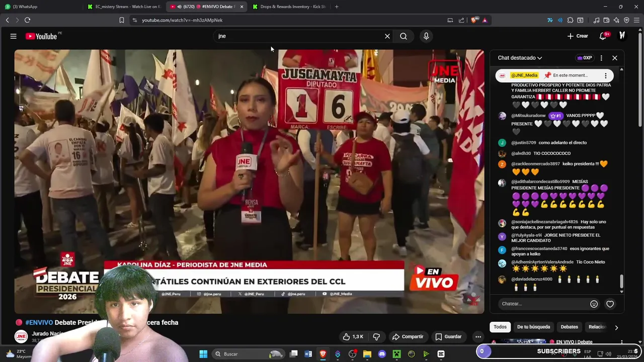Open the chat OXP points badge
The image size is (644, 362).
coord(584,58)
